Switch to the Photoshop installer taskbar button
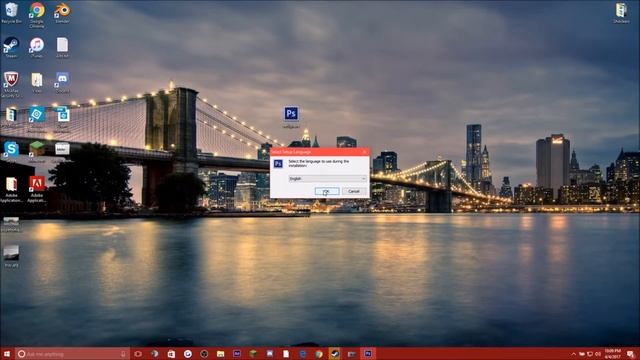 coord(368,354)
